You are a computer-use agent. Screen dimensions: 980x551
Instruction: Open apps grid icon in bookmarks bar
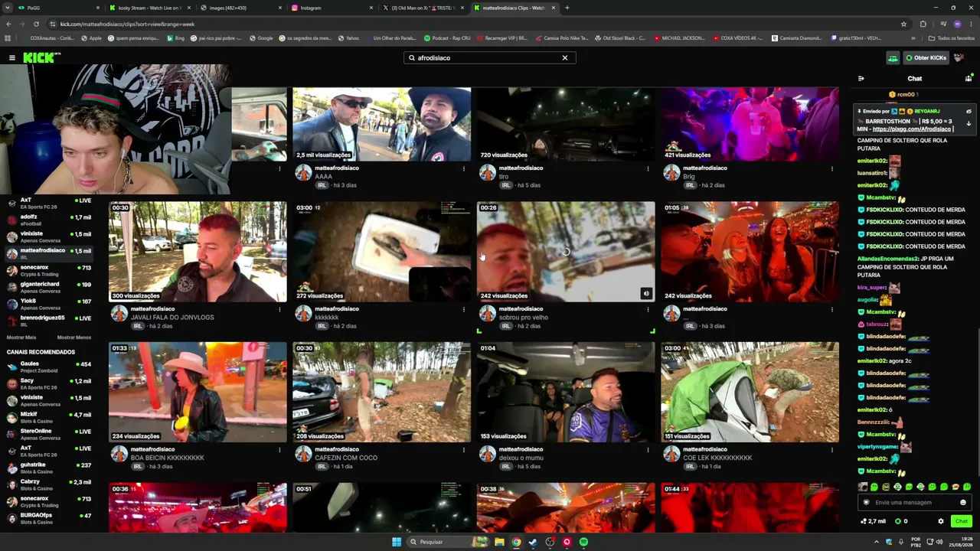tap(8, 37)
